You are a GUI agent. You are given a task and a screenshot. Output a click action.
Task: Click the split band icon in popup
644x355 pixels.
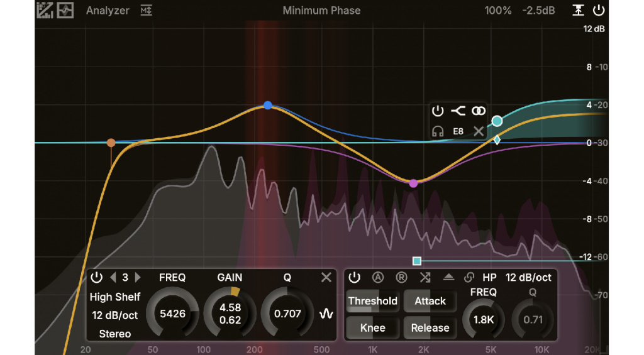point(458,111)
